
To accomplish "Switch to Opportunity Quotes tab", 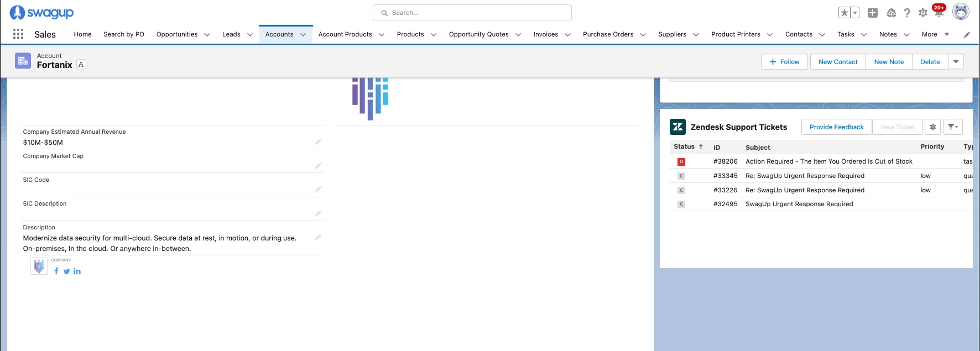I will pos(479,34).
